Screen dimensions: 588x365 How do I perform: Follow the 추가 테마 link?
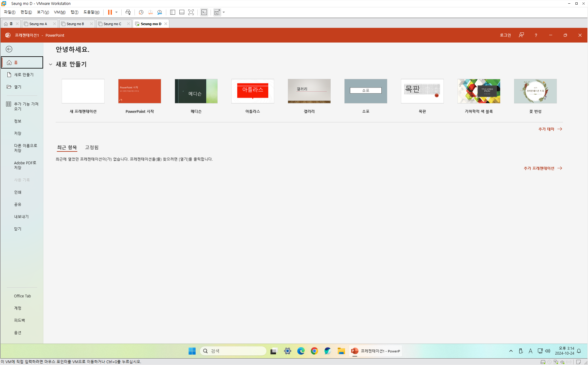pos(550,129)
